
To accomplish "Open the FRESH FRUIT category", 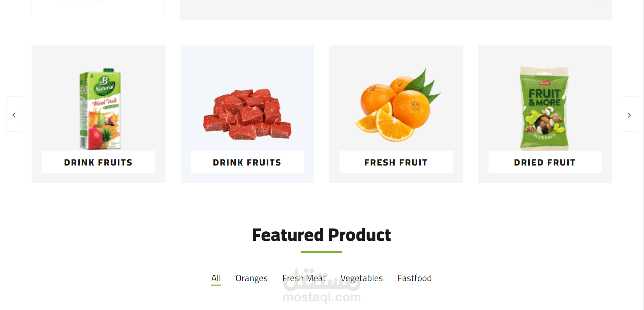I will pos(396,162).
